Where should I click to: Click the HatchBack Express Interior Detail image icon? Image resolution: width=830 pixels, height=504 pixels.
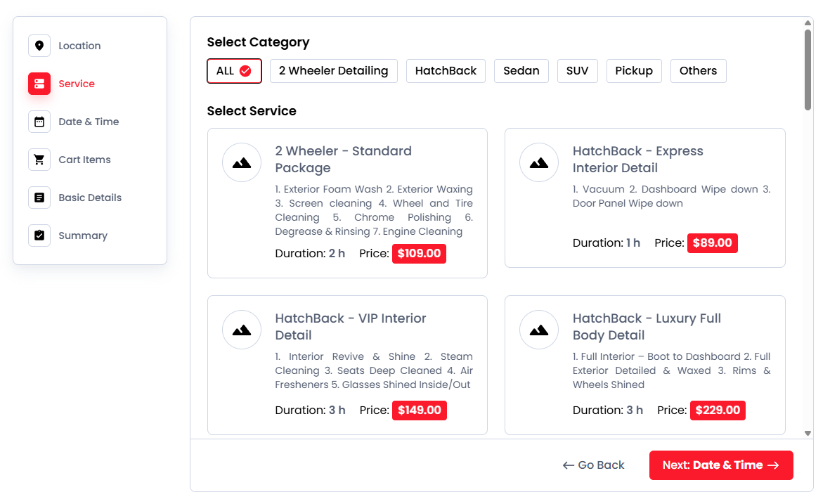[x=539, y=162]
